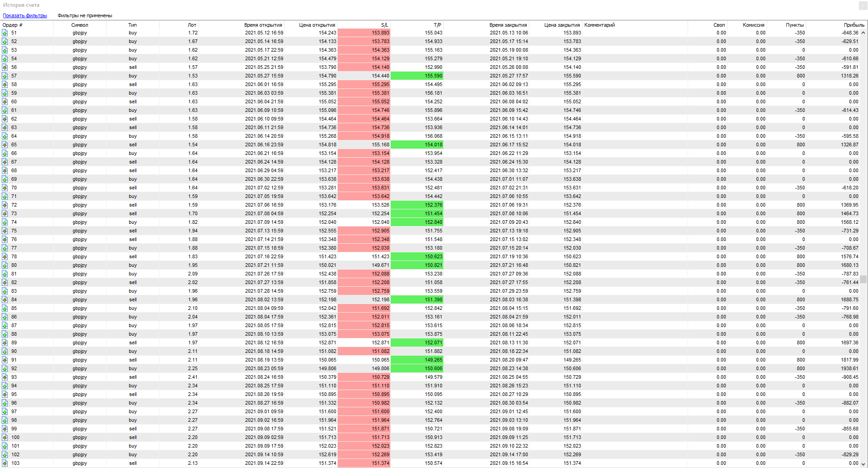Sort table by Прибыль column header
Viewport: 868px width, 468px height.
point(853,25)
